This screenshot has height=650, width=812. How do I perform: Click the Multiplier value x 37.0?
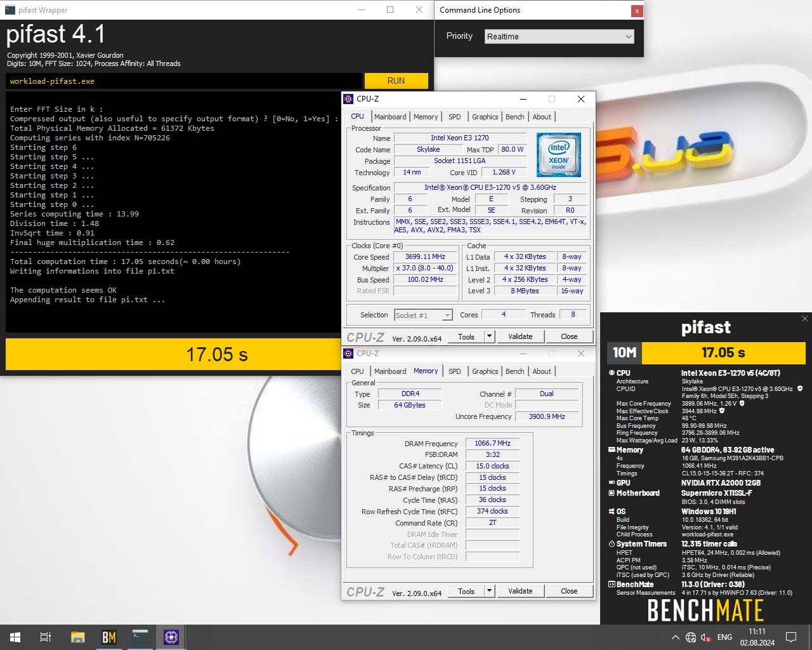tap(425, 269)
